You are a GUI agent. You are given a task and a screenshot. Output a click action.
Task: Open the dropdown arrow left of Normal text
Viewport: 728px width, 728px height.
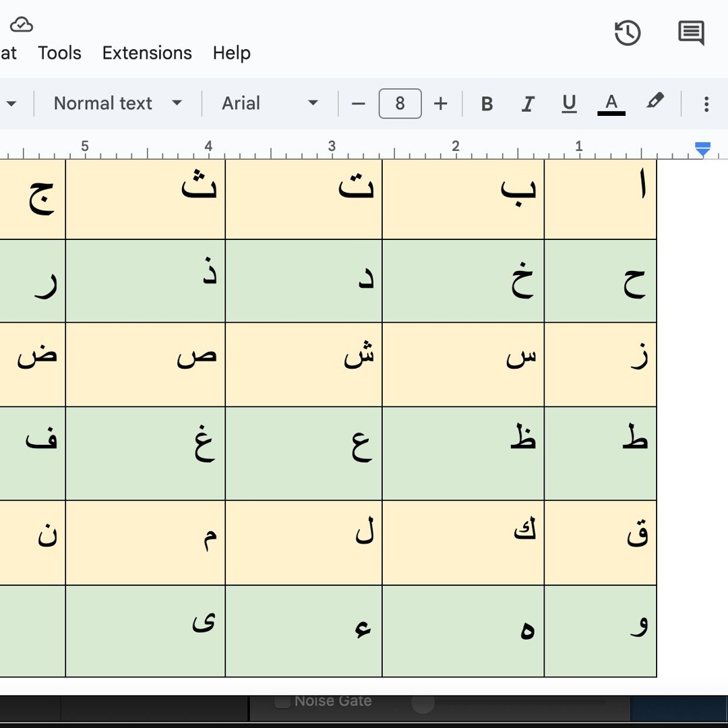(11, 104)
